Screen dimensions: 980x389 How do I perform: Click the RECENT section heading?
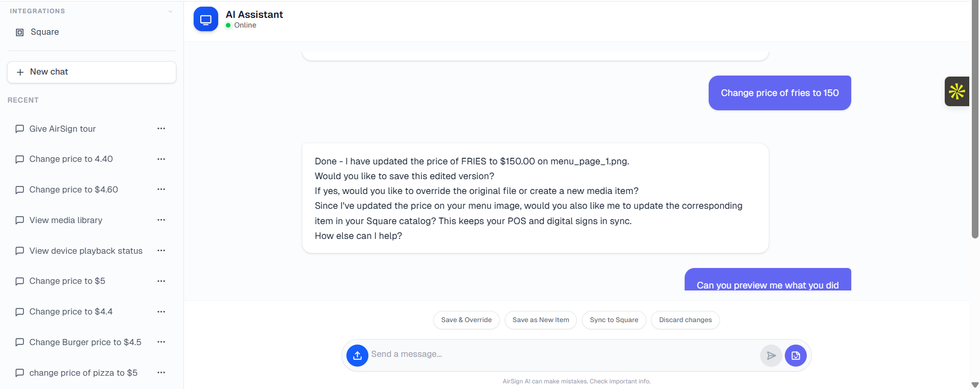pyautogui.click(x=23, y=100)
